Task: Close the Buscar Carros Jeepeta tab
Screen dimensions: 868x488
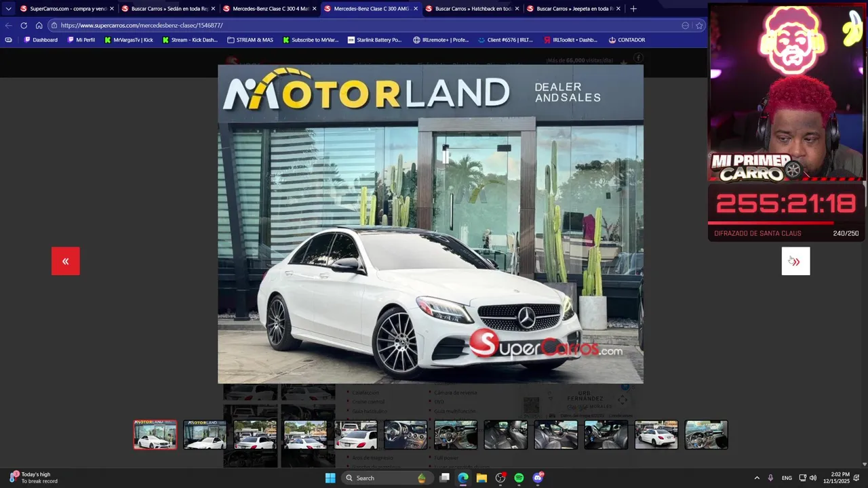Action: (x=618, y=9)
